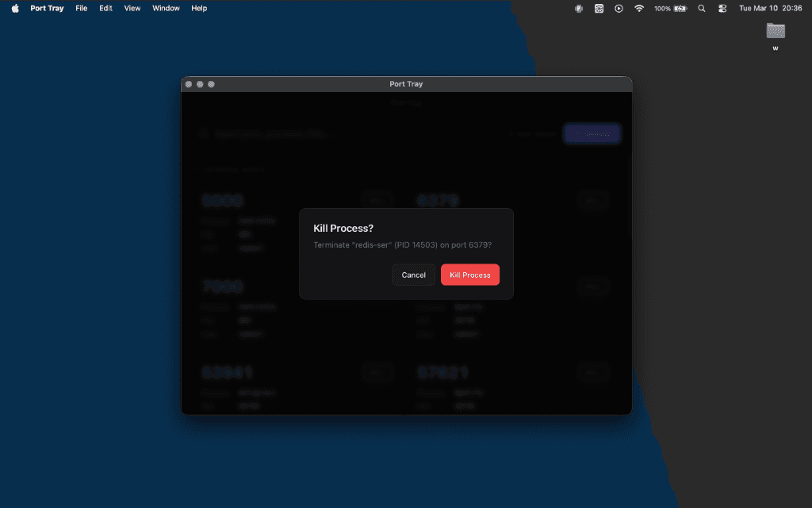Open the Help menu
The width and height of the screenshot is (812, 508).
pyautogui.click(x=199, y=8)
